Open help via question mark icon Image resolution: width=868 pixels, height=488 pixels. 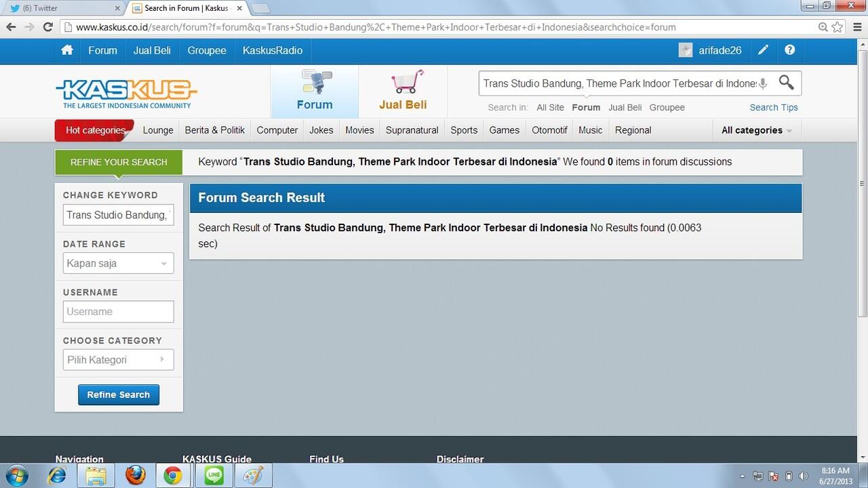pyautogui.click(x=789, y=50)
